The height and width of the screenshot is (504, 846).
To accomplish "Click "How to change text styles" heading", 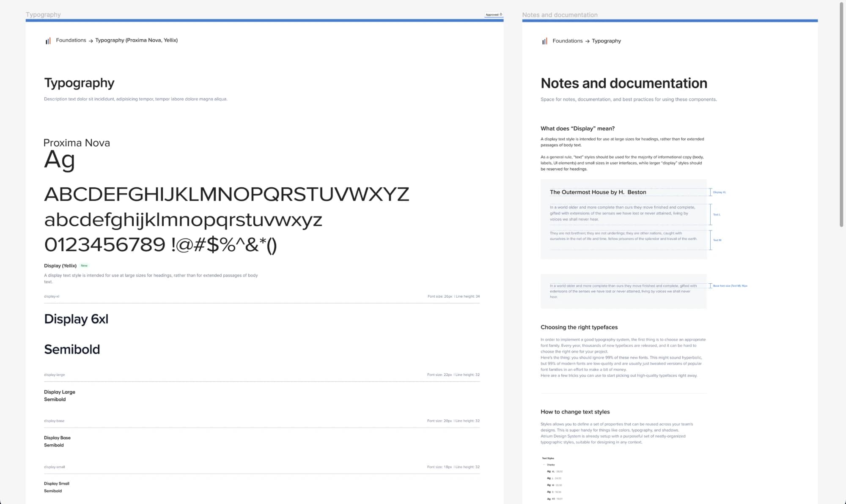I will [575, 412].
